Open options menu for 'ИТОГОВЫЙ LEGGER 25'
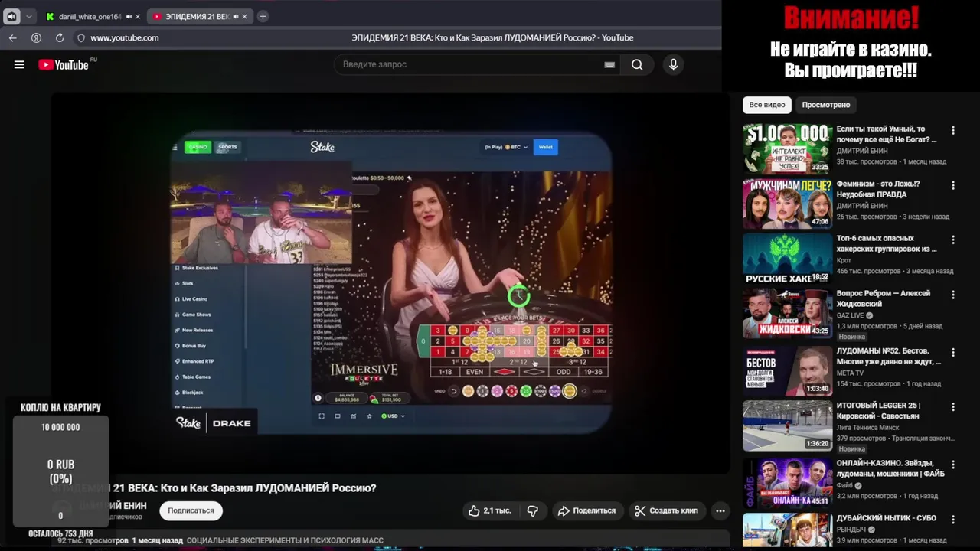This screenshot has height=551, width=980. (953, 406)
